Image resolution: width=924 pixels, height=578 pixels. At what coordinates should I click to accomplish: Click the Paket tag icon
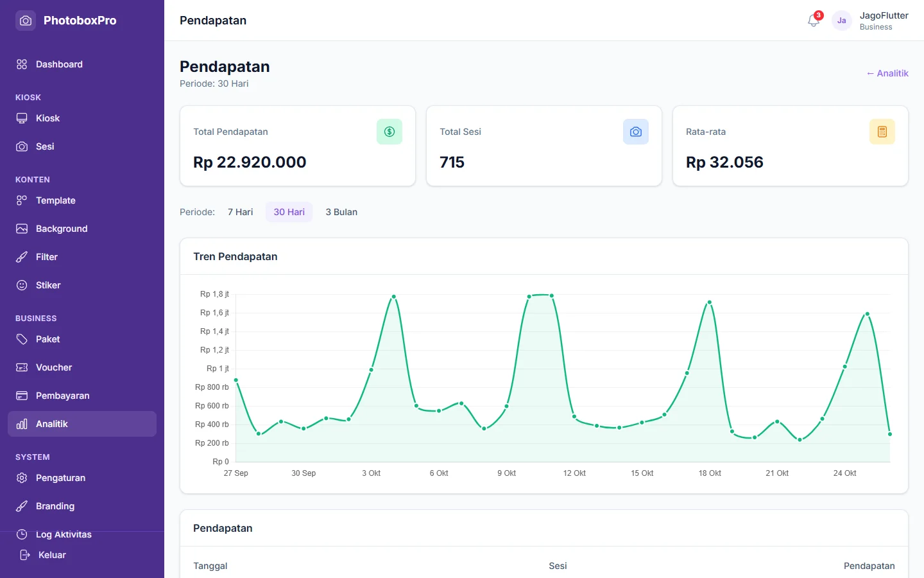pyautogui.click(x=22, y=339)
